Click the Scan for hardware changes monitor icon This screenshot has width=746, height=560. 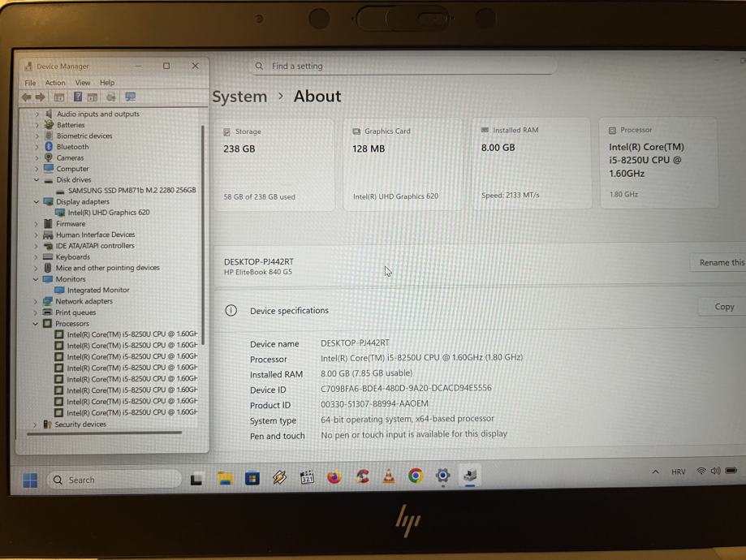[x=130, y=97]
